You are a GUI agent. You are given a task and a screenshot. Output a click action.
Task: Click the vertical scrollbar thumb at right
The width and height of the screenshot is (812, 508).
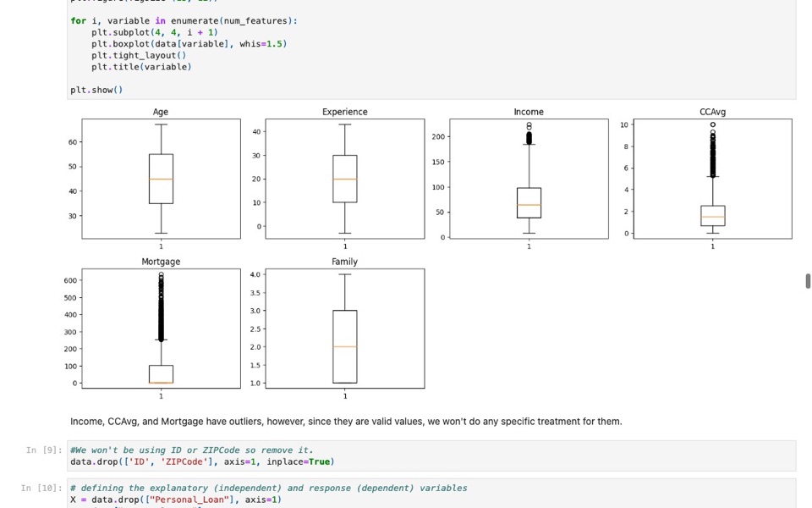[x=807, y=281]
